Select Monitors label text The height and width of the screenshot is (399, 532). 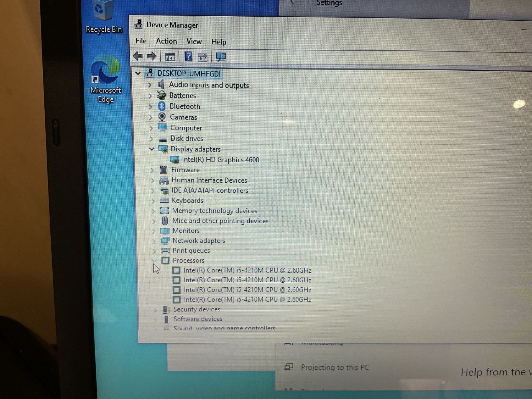pyautogui.click(x=186, y=231)
